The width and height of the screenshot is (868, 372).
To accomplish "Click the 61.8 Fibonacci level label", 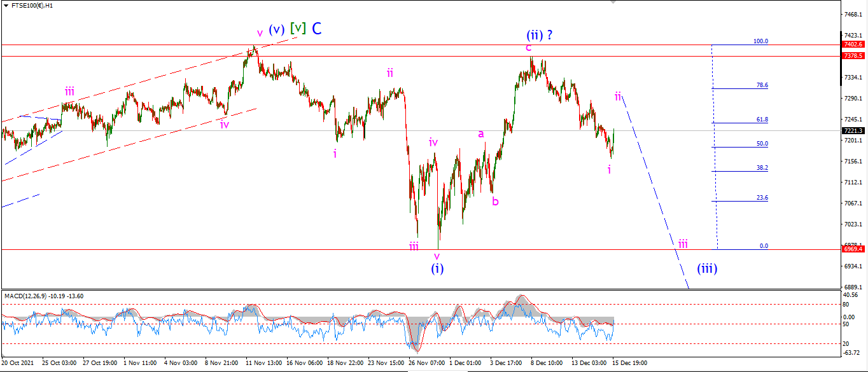I will (x=762, y=119).
